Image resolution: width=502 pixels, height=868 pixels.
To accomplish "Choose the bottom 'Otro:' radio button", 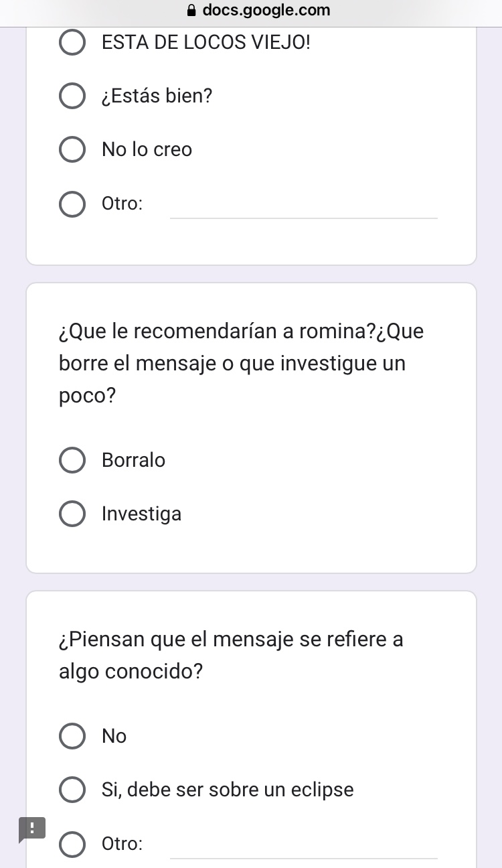I will (72, 844).
